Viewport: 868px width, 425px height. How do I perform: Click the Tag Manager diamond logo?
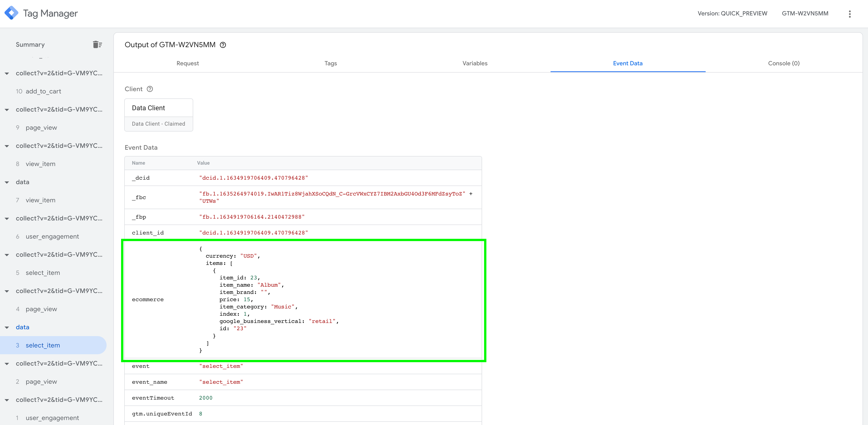click(11, 13)
